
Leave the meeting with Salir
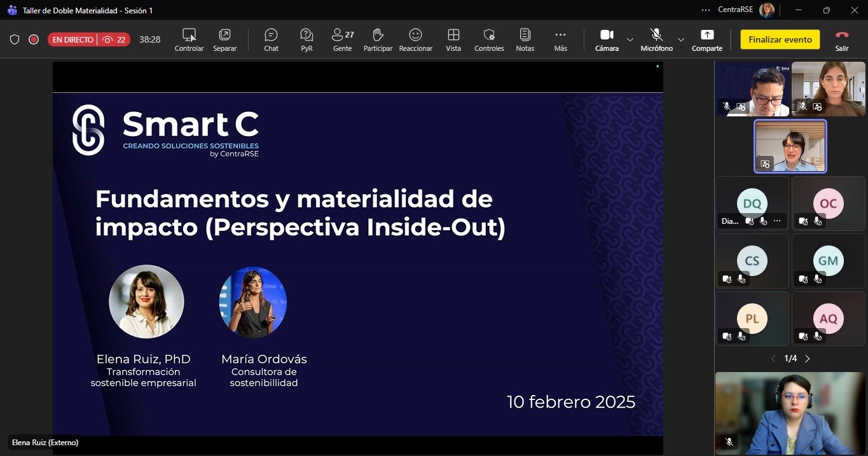[x=842, y=39]
